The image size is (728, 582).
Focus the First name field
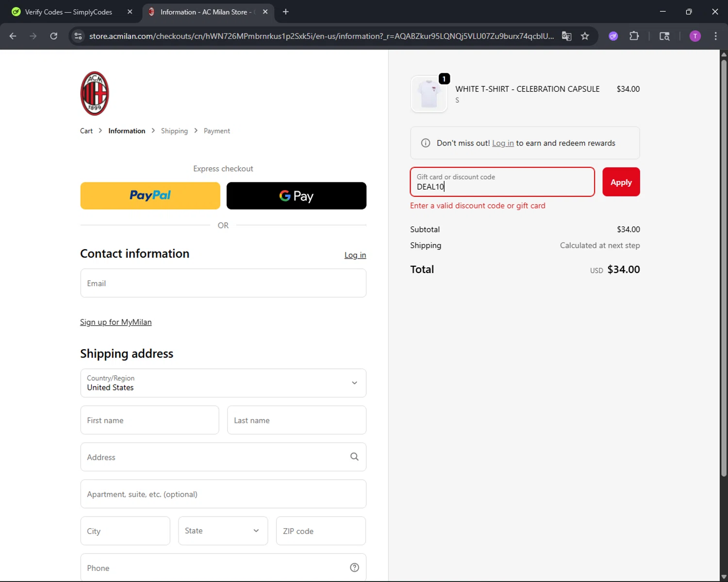point(150,420)
